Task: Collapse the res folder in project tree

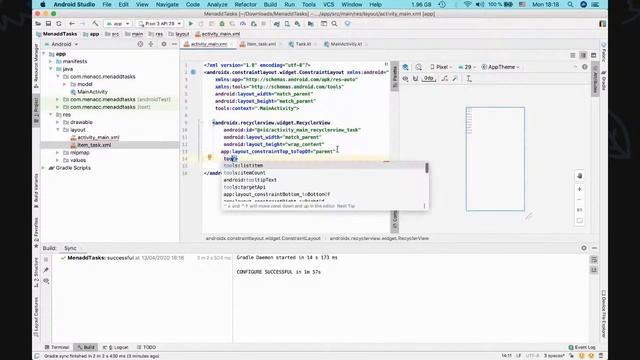Action: 51,115
